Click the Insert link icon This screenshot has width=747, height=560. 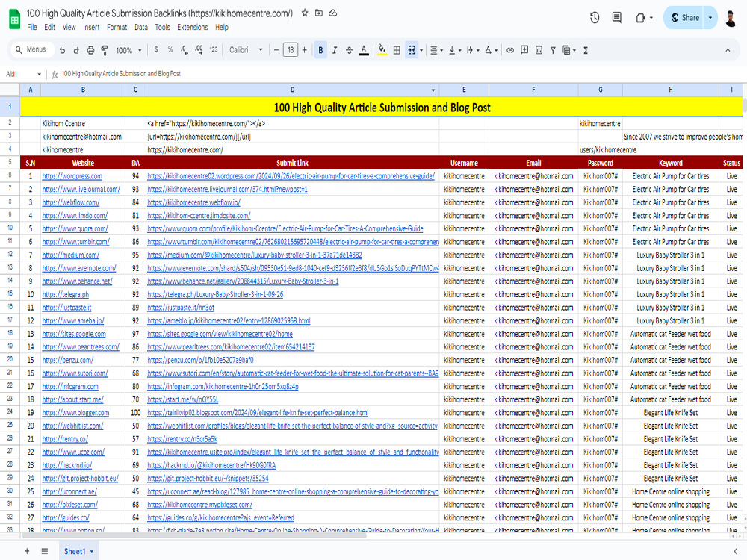(x=509, y=50)
